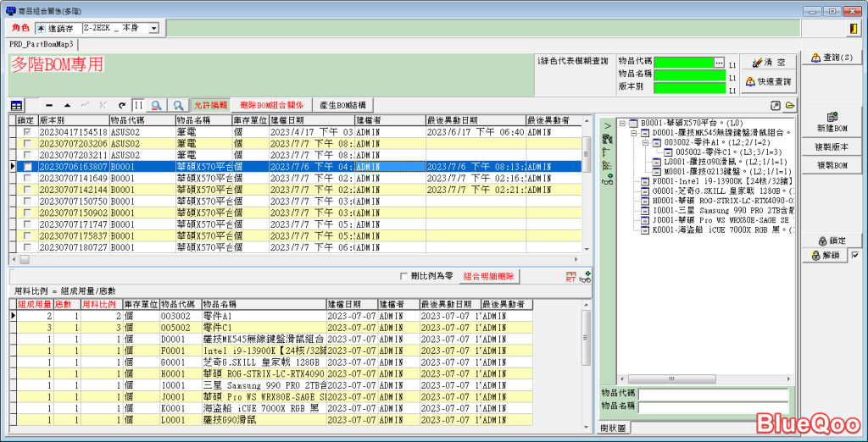Click the 組合明細刪除 button
Screen dimensions: 868x442
click(488, 277)
